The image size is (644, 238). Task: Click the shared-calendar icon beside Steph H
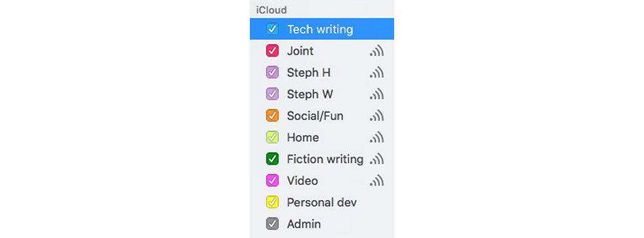click(377, 73)
